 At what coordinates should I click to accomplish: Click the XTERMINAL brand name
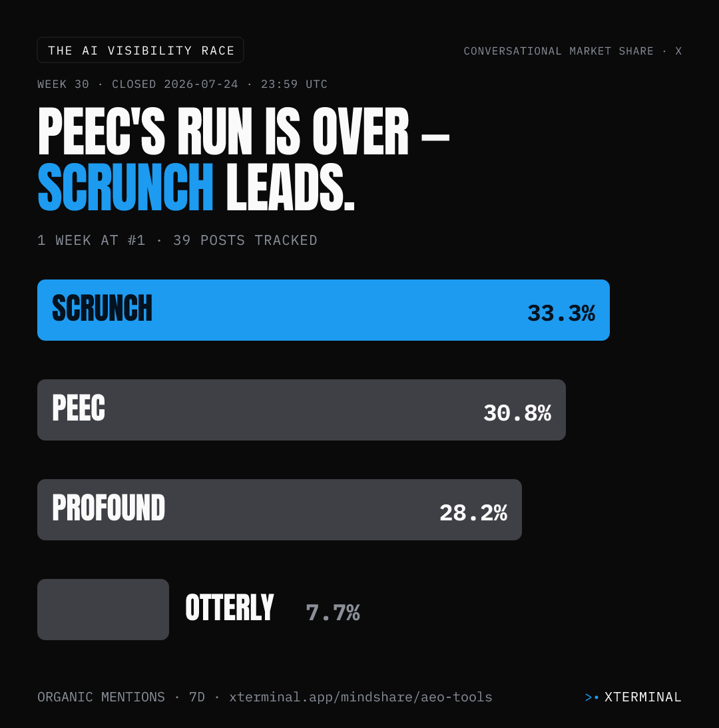(643, 697)
